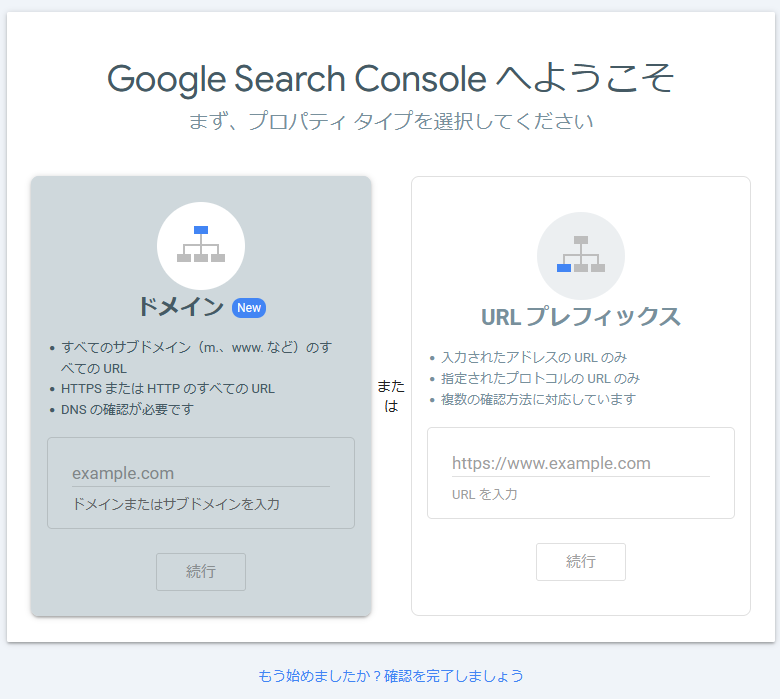Click the blue New badge beside ドメイン

click(249, 308)
